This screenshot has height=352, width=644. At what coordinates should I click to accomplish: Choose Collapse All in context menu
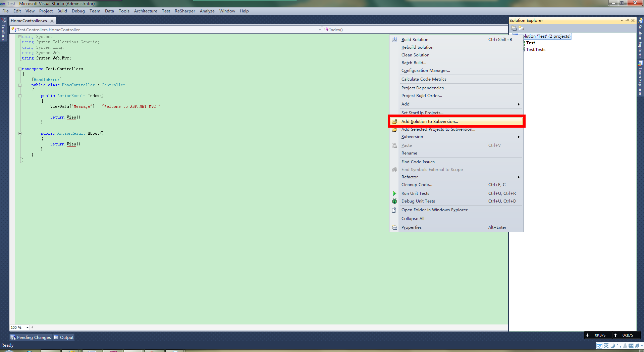pos(456,219)
